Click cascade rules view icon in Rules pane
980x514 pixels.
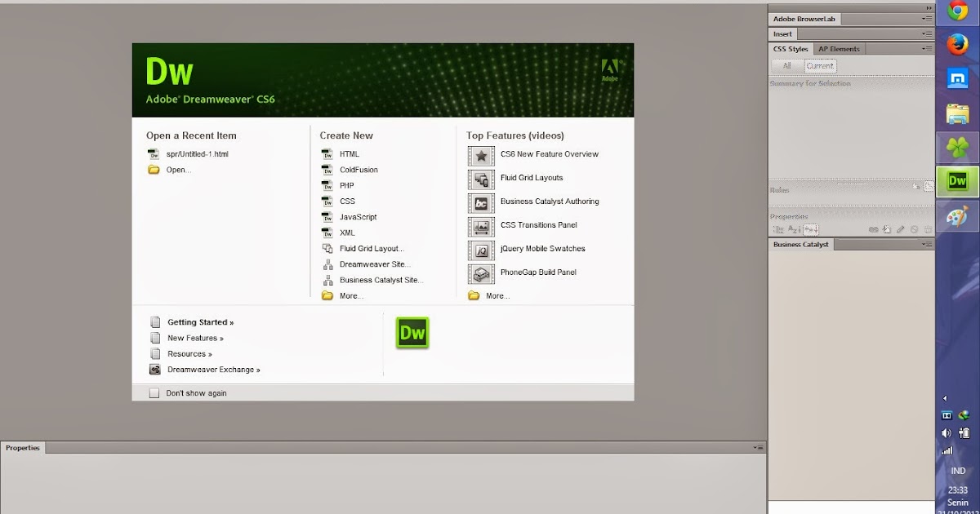(x=929, y=186)
